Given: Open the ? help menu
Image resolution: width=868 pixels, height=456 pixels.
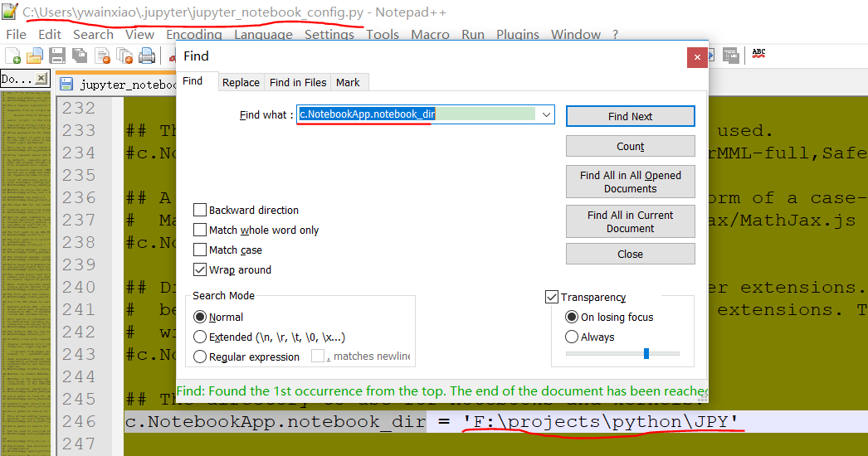Looking at the screenshot, I should (x=615, y=34).
